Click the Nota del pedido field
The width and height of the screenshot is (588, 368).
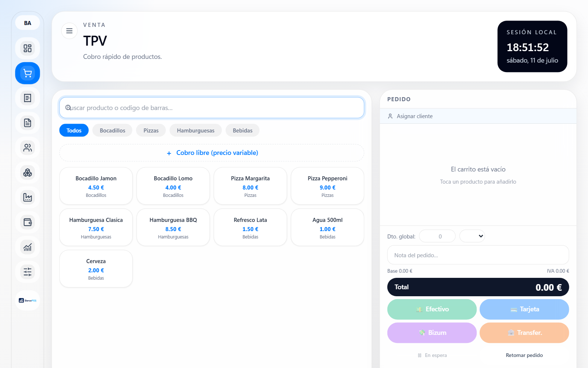[478, 255]
